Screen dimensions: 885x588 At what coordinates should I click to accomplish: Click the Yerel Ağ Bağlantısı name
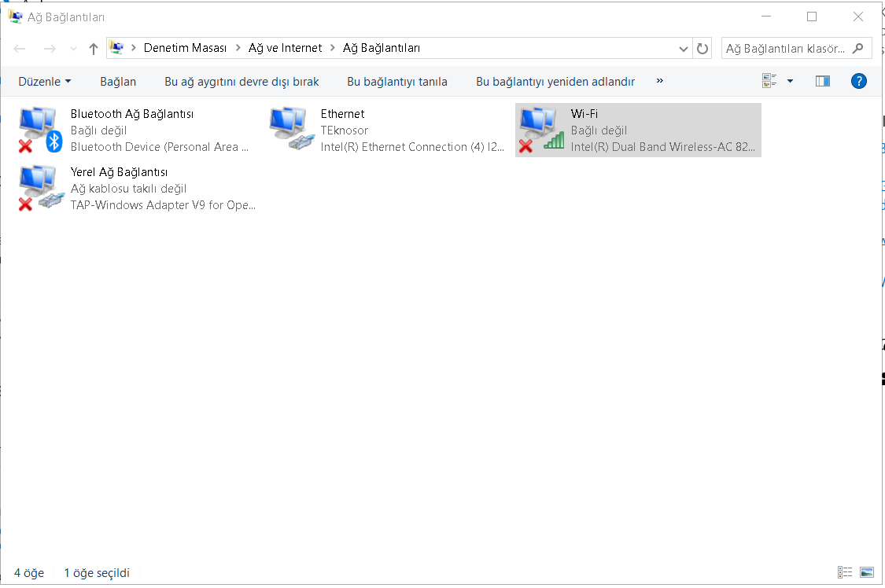(119, 172)
